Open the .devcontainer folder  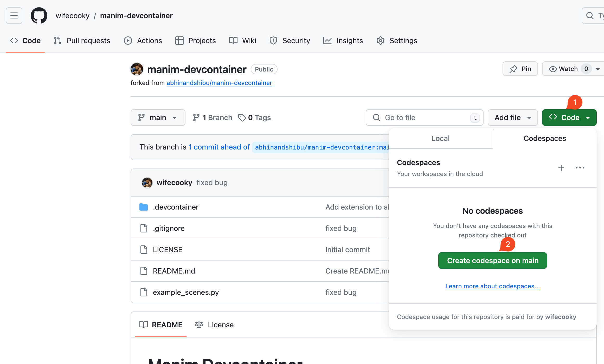pyautogui.click(x=176, y=207)
